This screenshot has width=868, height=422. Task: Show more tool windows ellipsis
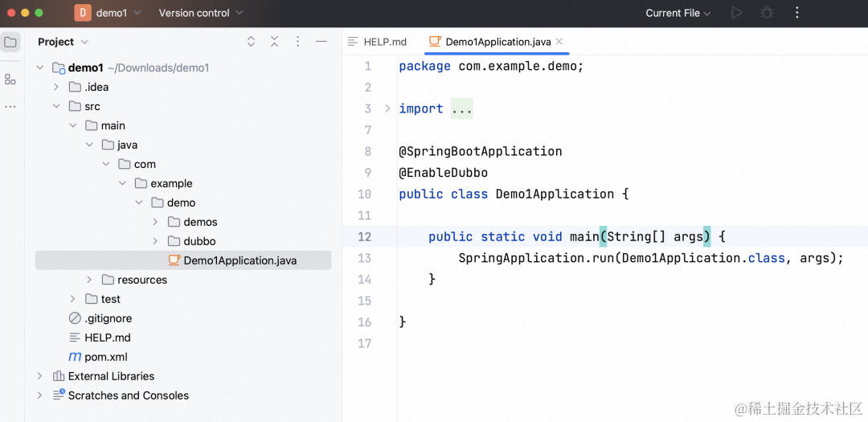10,106
